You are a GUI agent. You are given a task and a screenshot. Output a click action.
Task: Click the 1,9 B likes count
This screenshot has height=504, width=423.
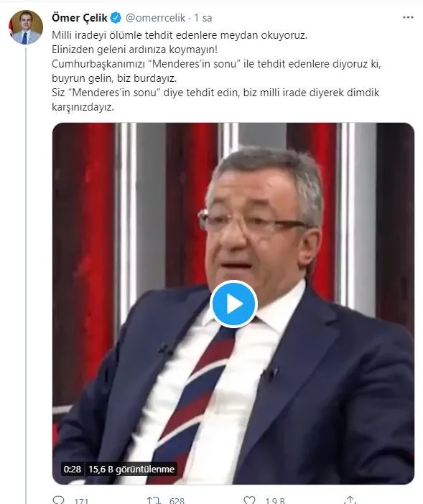[275, 501]
